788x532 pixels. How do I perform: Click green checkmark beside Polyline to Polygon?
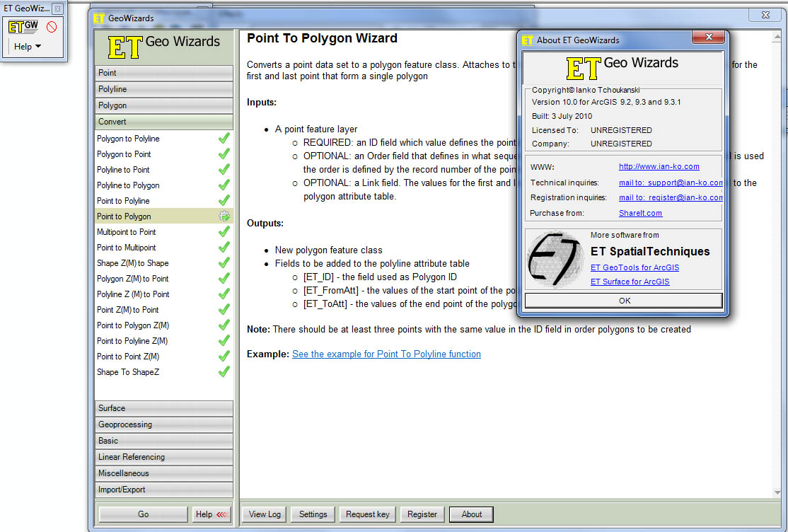[224, 185]
